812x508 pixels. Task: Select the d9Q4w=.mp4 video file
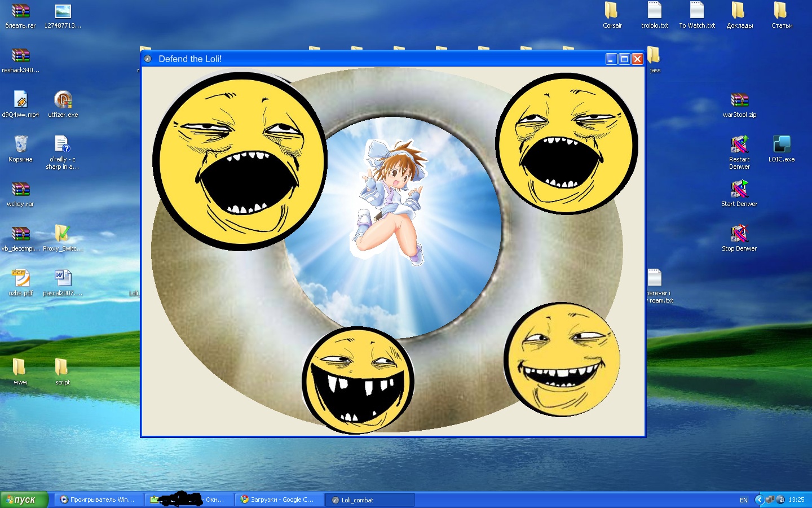click(x=20, y=105)
